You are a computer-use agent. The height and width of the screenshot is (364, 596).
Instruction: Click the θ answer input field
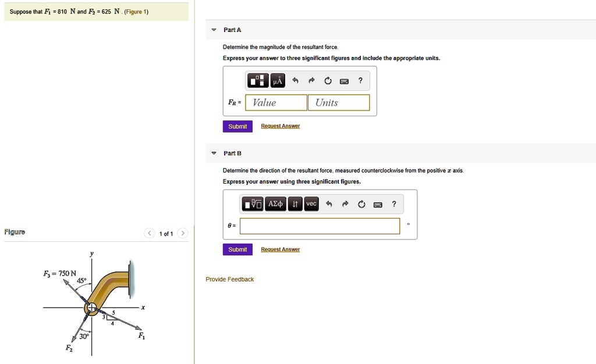320,226
